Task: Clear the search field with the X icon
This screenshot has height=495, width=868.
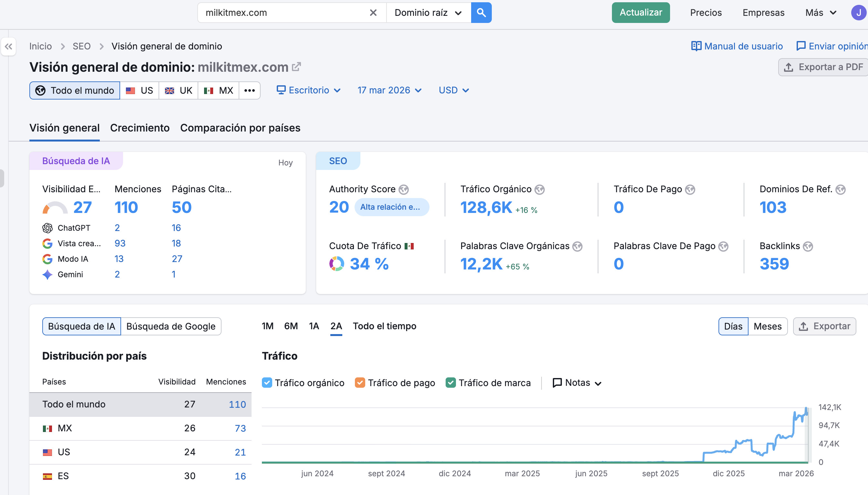Action: [373, 13]
